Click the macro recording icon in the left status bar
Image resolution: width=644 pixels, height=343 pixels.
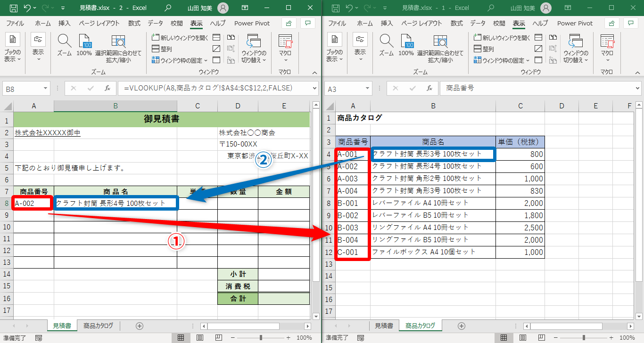click(39, 338)
